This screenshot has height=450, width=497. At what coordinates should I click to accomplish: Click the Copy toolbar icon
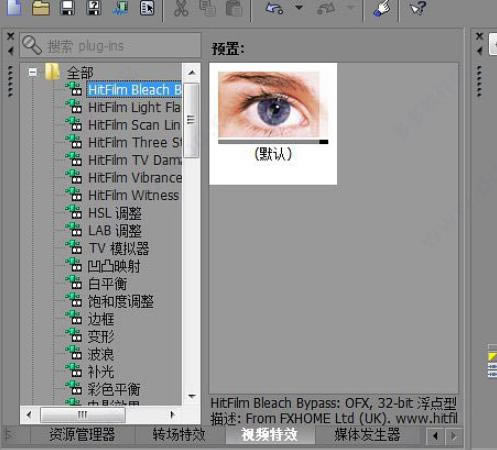(208, 8)
